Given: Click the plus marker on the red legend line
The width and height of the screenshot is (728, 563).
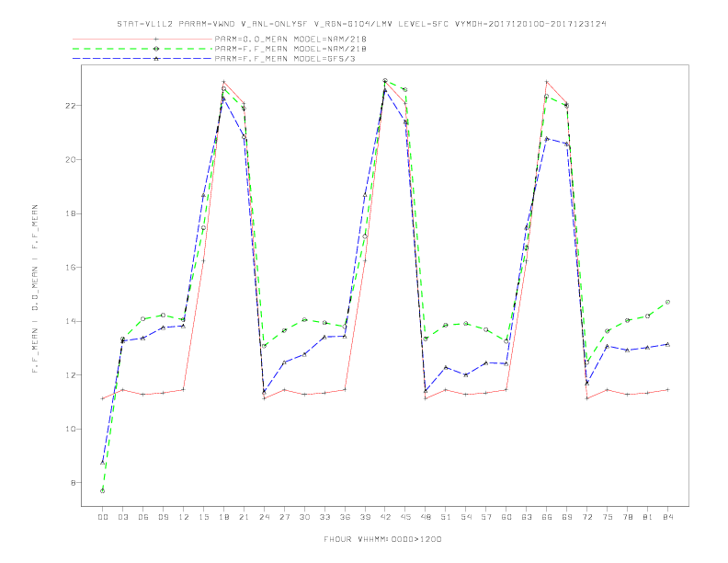Looking at the screenshot, I should tap(156, 39).
